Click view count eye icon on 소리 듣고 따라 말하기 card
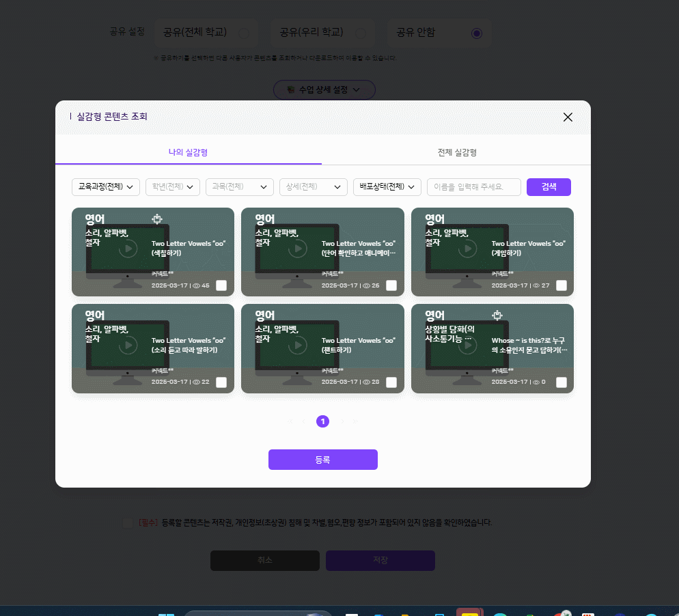 (196, 382)
